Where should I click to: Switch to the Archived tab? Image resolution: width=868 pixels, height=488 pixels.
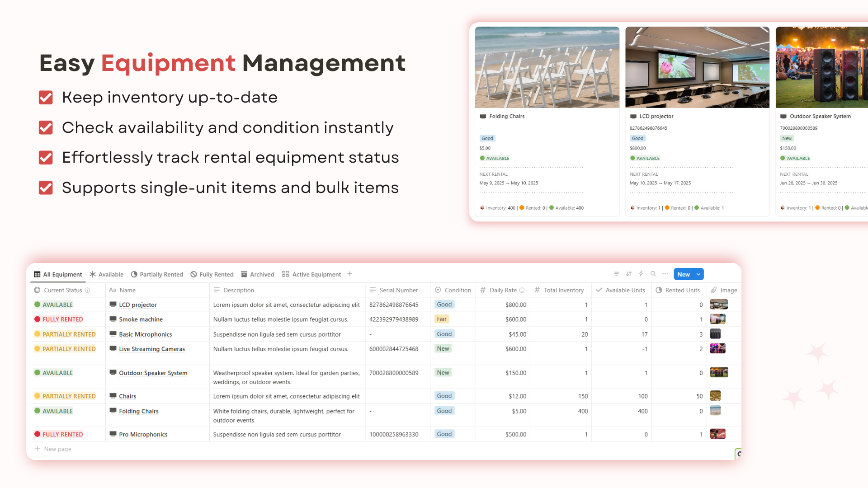pos(258,274)
